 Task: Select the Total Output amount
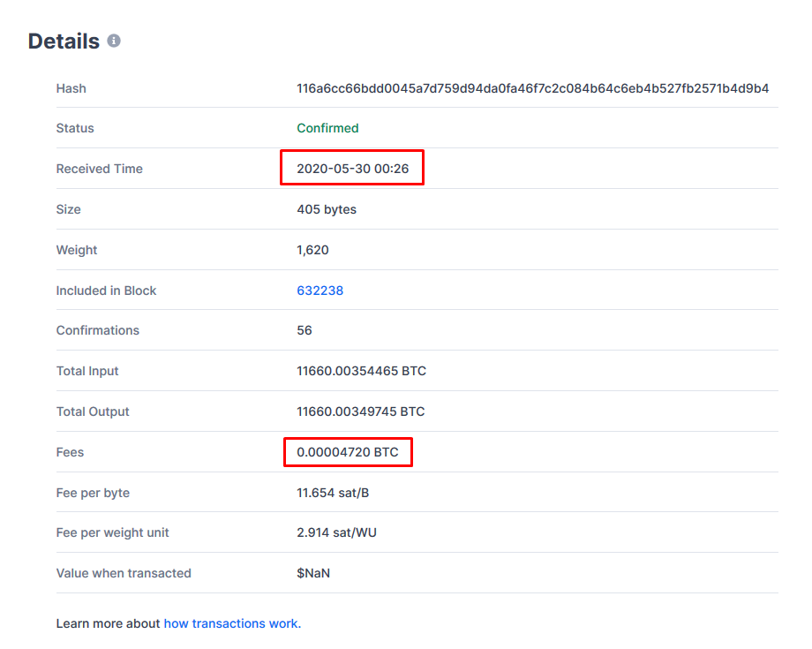(x=360, y=411)
